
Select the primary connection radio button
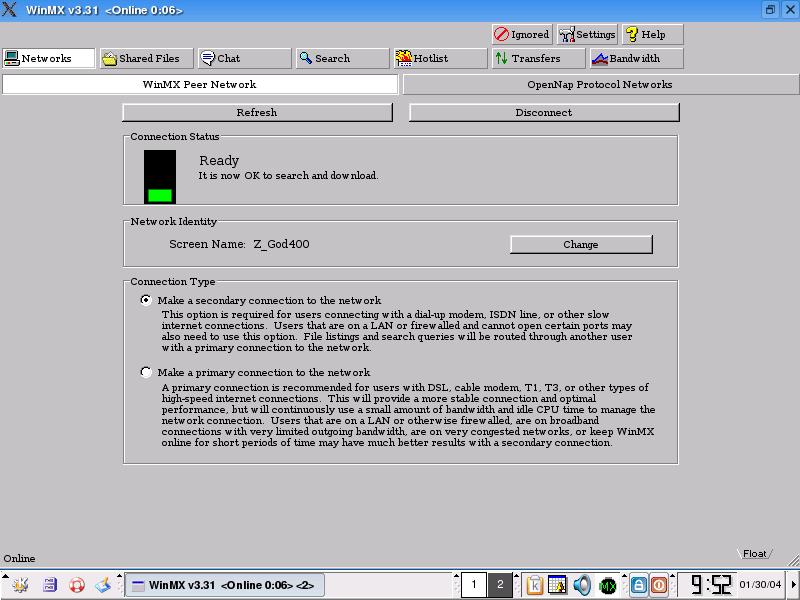point(146,372)
